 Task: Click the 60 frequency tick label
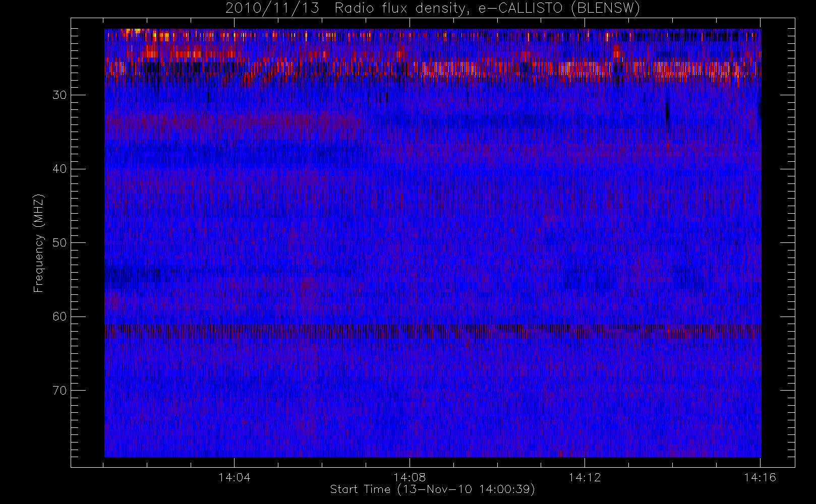pyautogui.click(x=60, y=317)
